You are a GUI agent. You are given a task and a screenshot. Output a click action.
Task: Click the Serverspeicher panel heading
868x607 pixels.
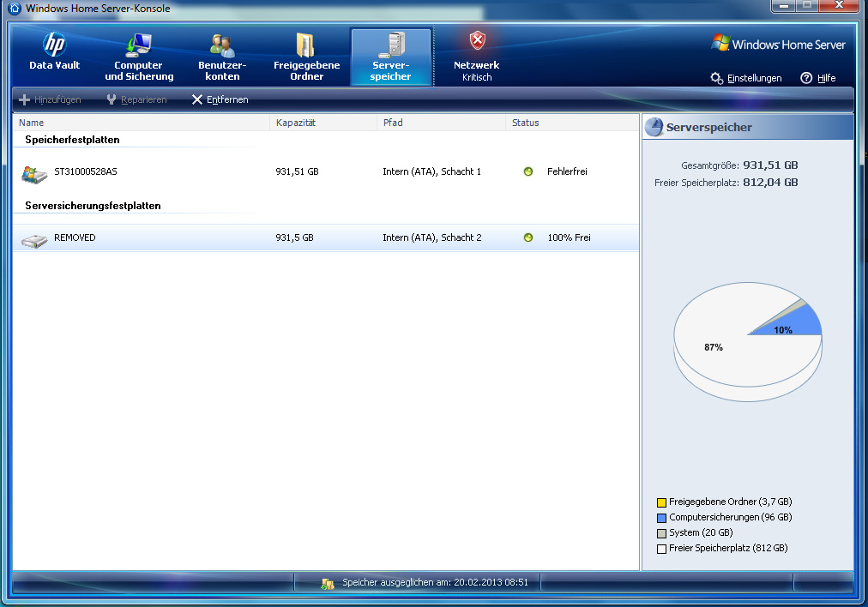(708, 127)
